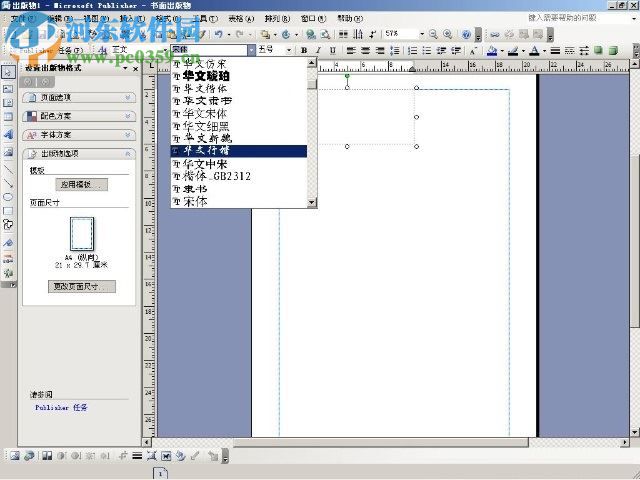Click the 应用模板 button
The height and width of the screenshot is (480, 640).
click(82, 184)
